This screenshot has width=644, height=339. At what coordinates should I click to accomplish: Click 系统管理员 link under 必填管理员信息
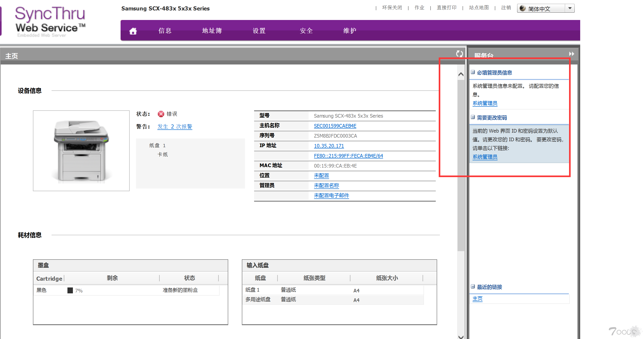click(x=485, y=103)
